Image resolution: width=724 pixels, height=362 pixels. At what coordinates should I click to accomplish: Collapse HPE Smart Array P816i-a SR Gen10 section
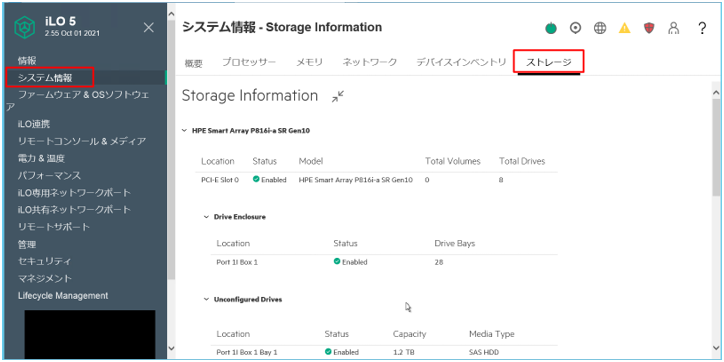point(184,131)
